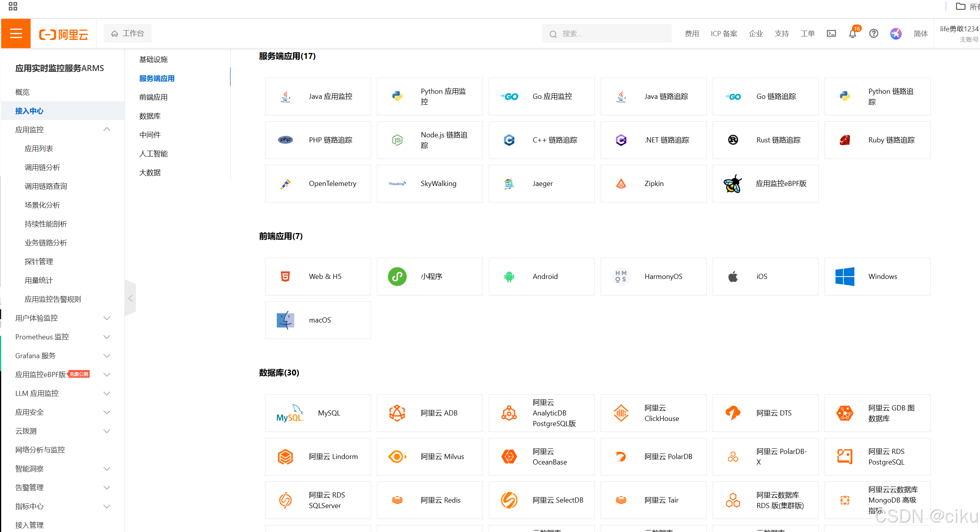Image resolution: width=980 pixels, height=532 pixels.
Task: Select the 阿里云 Redis card
Action: [x=430, y=500]
